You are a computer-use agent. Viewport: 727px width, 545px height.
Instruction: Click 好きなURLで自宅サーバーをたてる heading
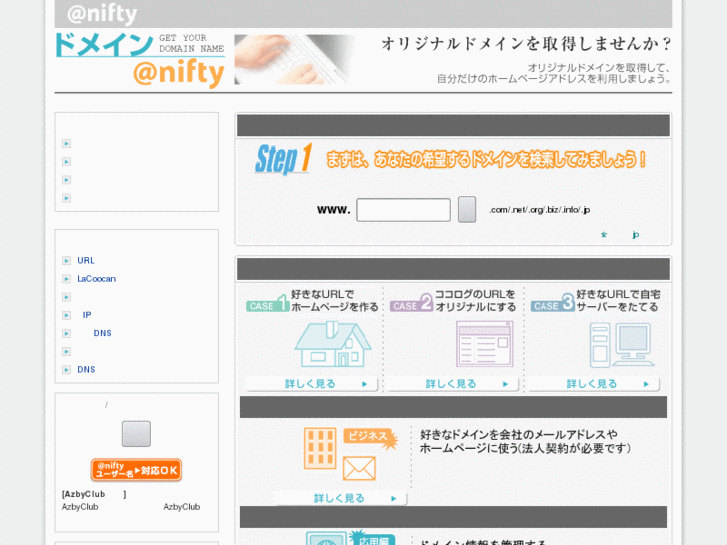pyautogui.click(x=618, y=301)
